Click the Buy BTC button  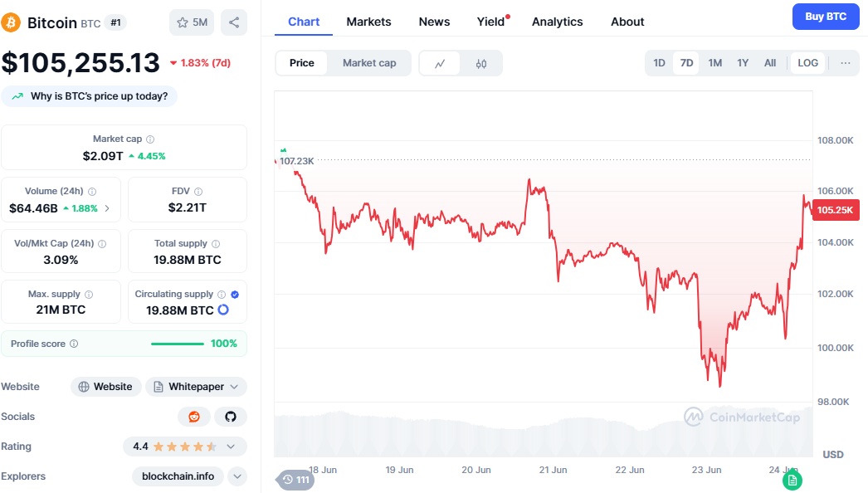[x=825, y=16]
